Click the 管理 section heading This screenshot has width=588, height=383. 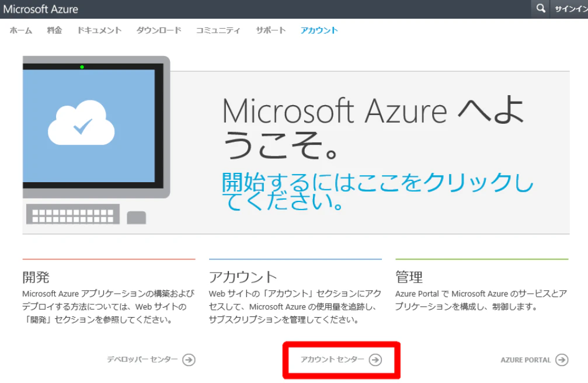click(x=409, y=277)
